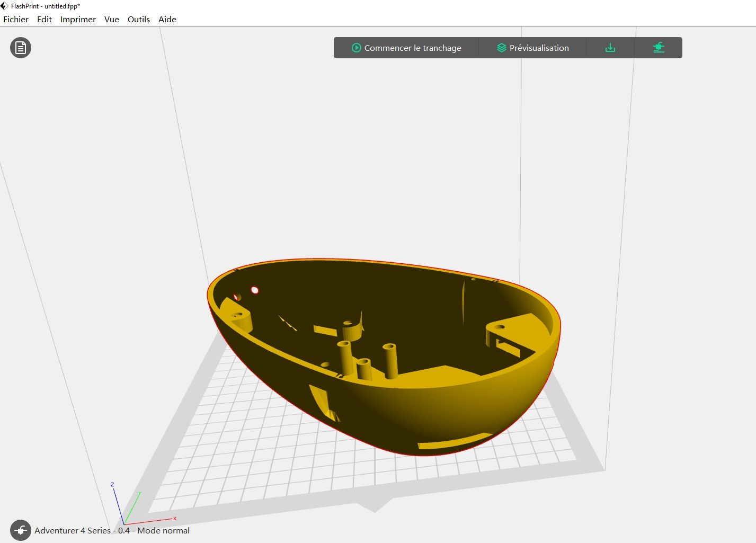Screen dimensions: 756x543
Task: Start slicing with Commencer le tranchage
Action: tap(412, 48)
